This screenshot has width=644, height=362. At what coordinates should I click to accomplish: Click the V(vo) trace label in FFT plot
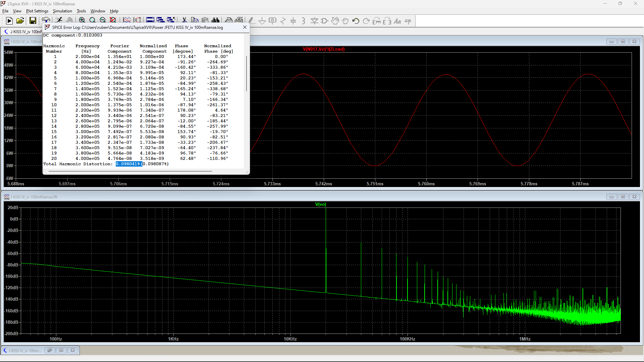pos(321,204)
